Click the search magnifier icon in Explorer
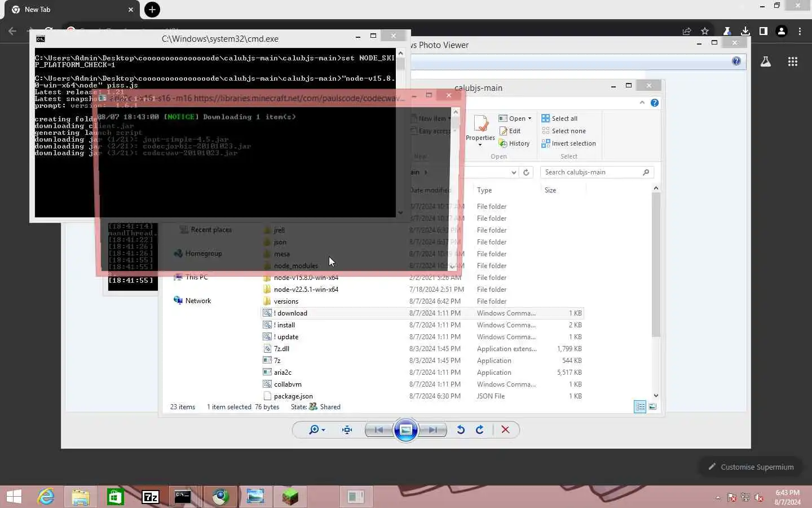The height and width of the screenshot is (508, 812). [646, 172]
